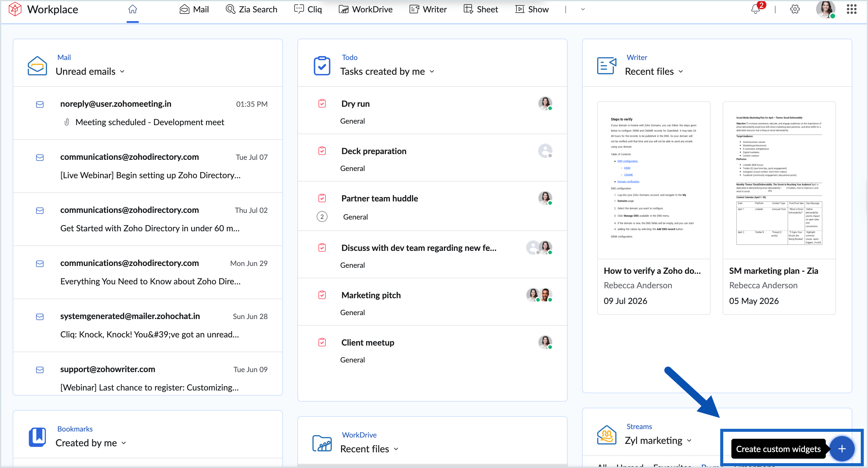Expand the more apps chevron in top bar
868x468 pixels.
tap(583, 9)
